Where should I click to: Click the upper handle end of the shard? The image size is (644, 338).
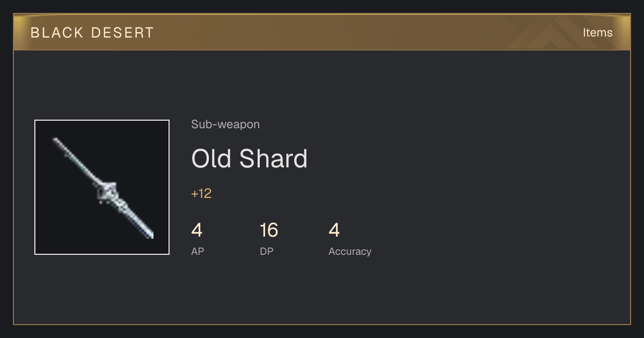tap(57, 142)
